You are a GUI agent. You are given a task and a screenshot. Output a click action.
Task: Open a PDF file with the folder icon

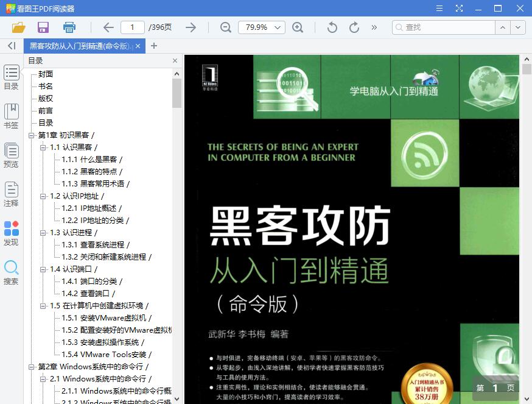18,27
